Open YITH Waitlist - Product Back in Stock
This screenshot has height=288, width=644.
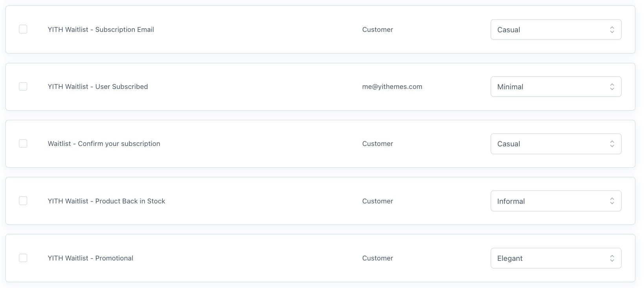tap(106, 201)
